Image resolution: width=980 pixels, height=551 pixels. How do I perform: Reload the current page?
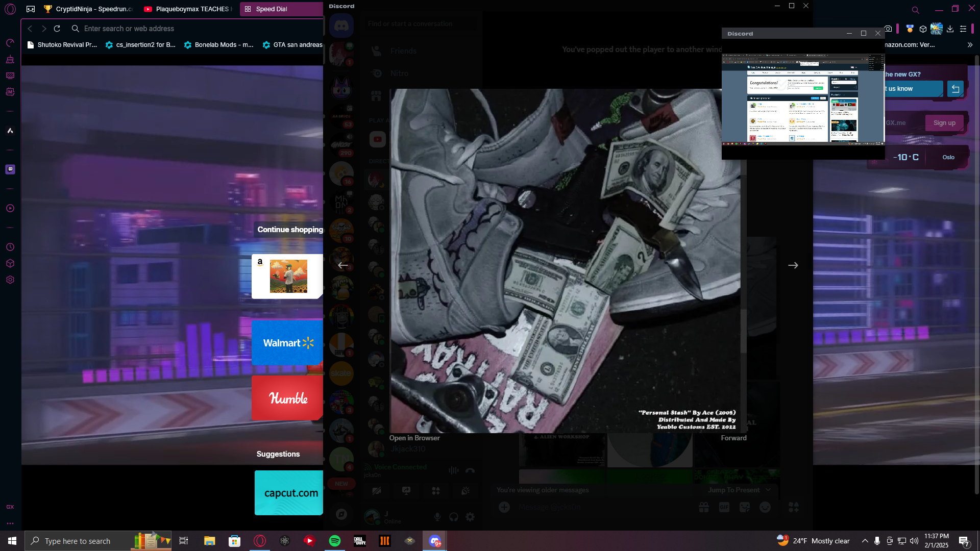[57, 29]
